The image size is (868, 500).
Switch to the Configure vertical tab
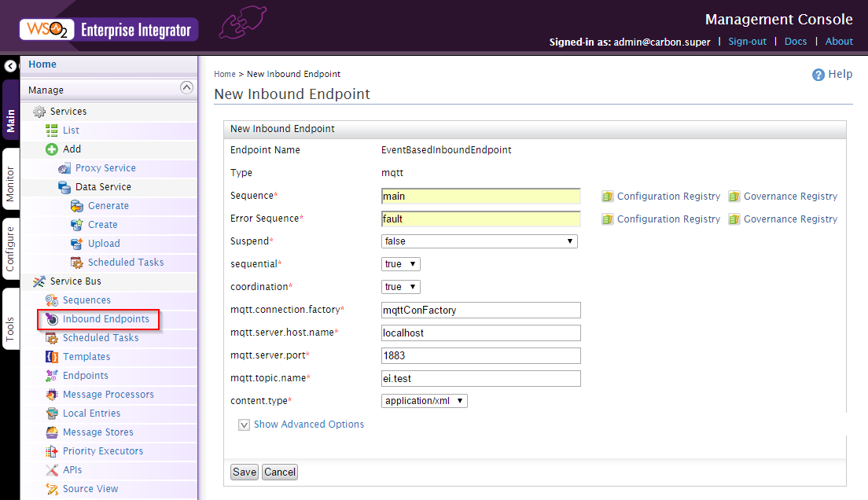click(10, 249)
